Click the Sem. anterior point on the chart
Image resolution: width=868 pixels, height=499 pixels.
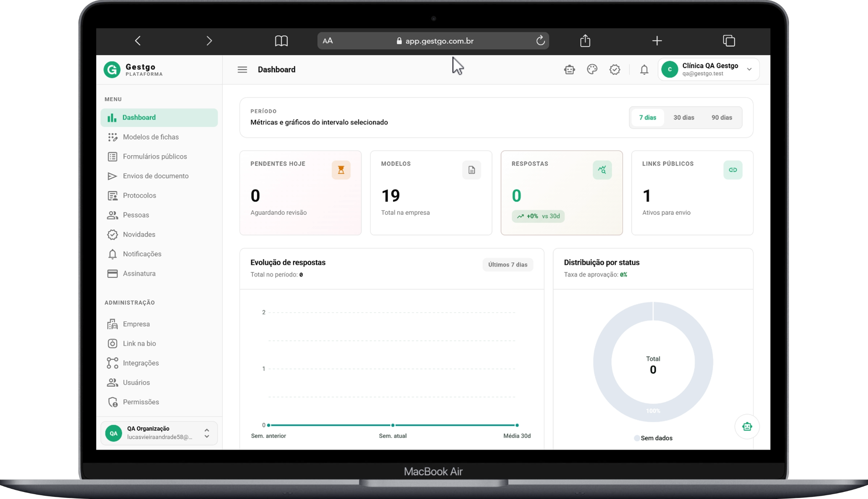(268, 425)
